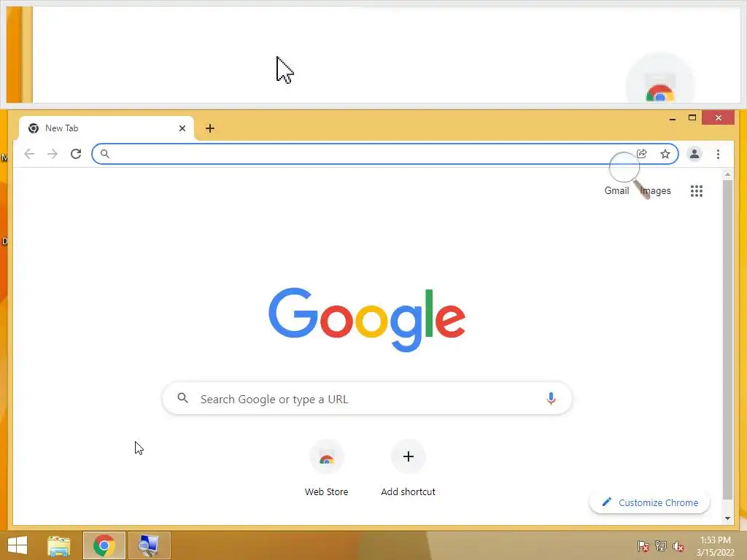This screenshot has width=747, height=560.
Task: Maximize the Chrome window
Action: tap(692, 117)
